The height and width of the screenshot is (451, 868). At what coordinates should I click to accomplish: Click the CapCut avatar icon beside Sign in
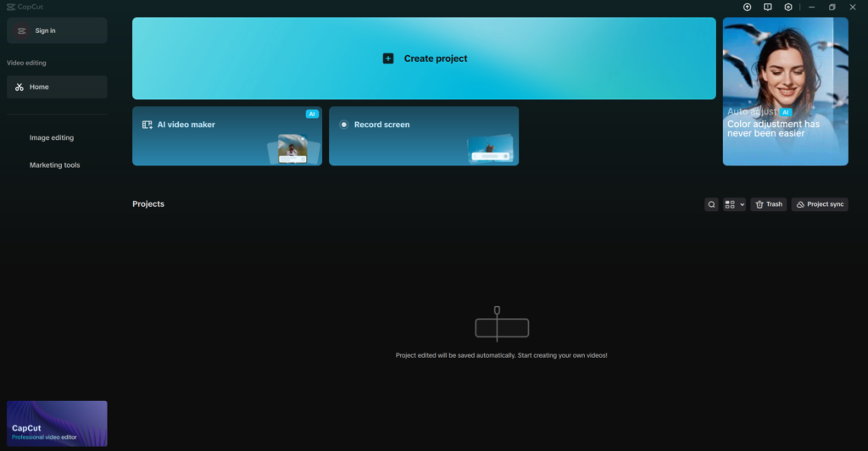pyautogui.click(x=22, y=31)
